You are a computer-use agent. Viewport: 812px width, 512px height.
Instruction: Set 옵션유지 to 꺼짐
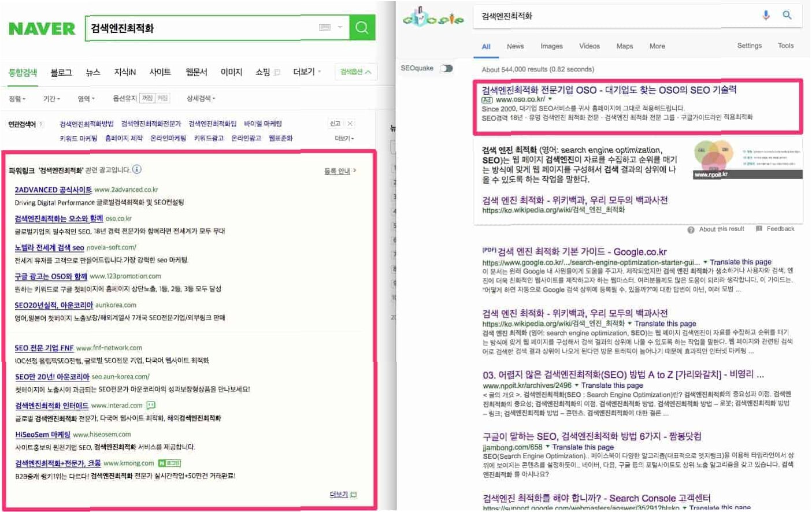coord(147,98)
